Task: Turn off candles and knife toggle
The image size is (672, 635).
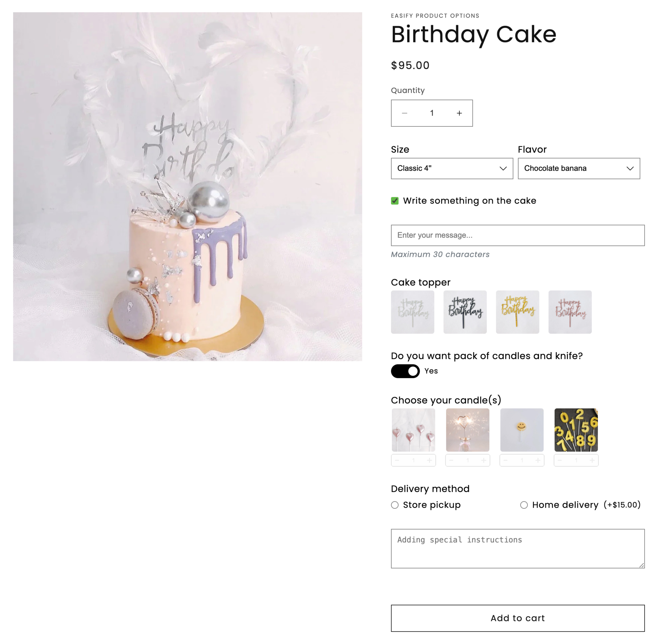Action: [405, 371]
